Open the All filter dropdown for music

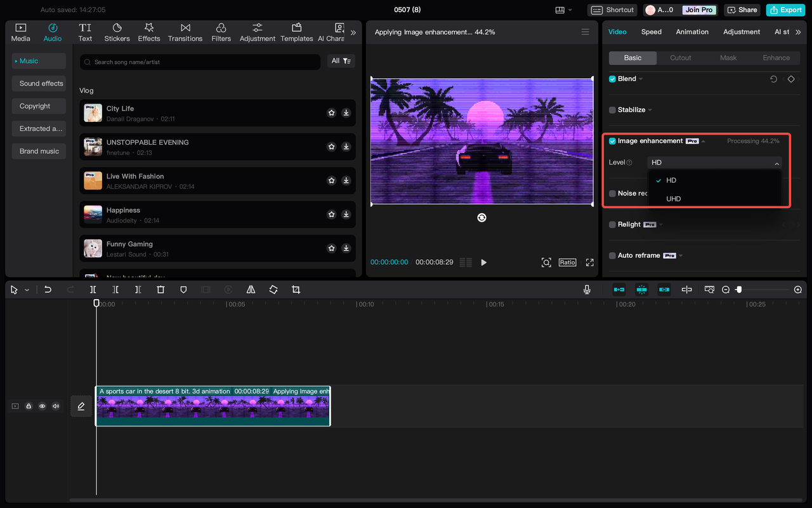pyautogui.click(x=341, y=61)
